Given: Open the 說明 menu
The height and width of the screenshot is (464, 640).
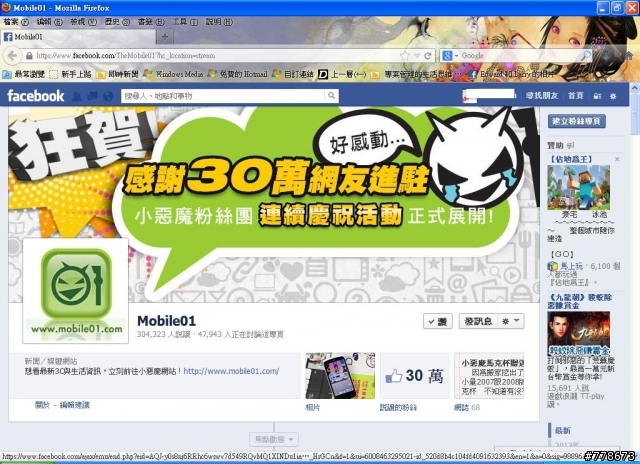Looking at the screenshot, I should click(219, 22).
